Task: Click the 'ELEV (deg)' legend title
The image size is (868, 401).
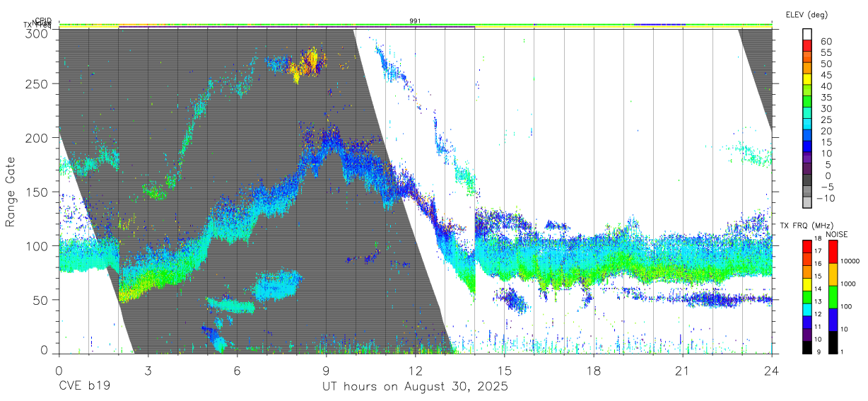Action: click(807, 14)
